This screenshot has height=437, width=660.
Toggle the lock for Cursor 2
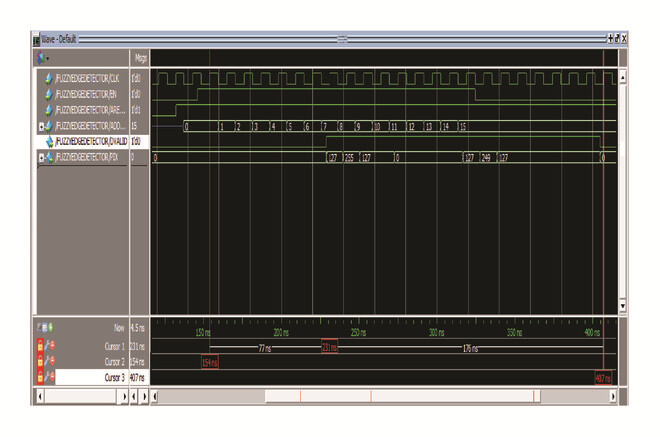40,361
